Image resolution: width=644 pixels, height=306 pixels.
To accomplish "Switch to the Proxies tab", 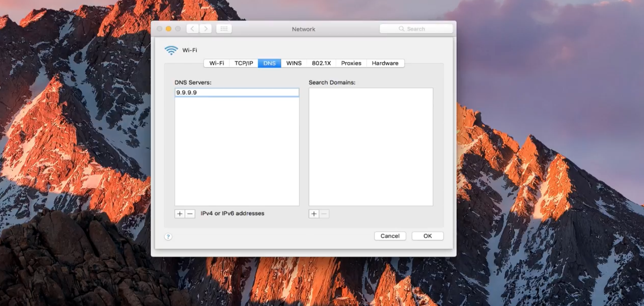I will [351, 63].
